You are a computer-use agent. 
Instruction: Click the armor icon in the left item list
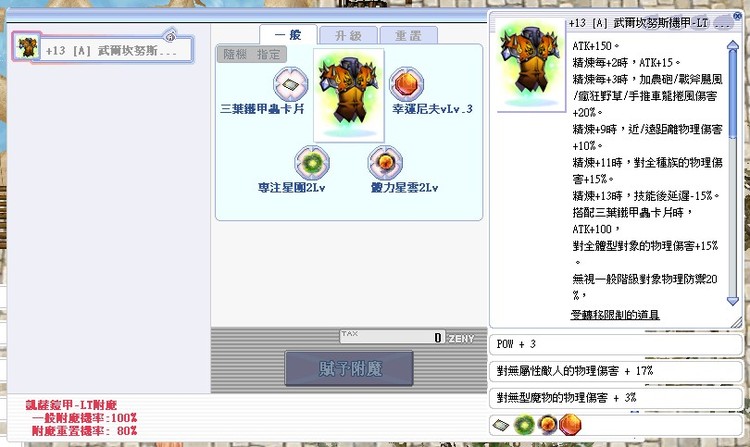coord(26,47)
